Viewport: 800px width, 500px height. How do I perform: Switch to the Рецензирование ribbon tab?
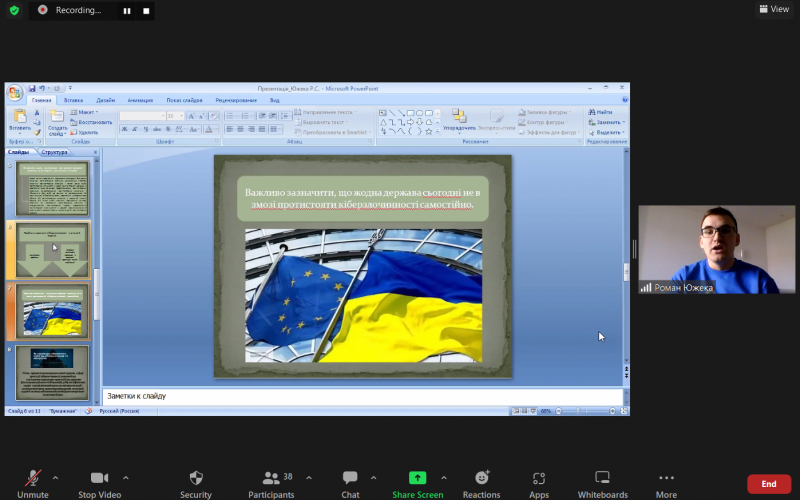(x=236, y=100)
